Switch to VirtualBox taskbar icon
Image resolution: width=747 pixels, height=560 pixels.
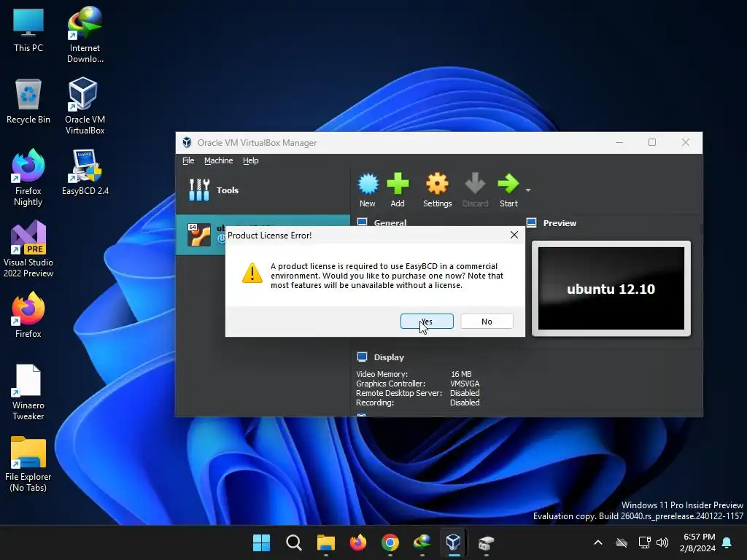click(454, 542)
